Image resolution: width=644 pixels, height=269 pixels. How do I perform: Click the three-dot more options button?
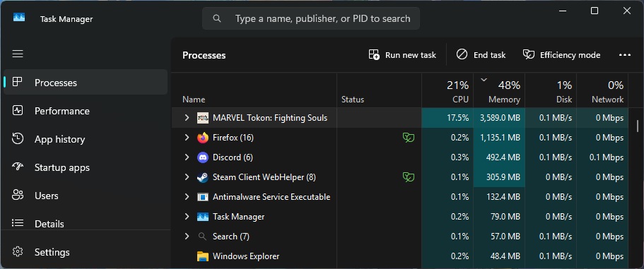[x=625, y=55]
